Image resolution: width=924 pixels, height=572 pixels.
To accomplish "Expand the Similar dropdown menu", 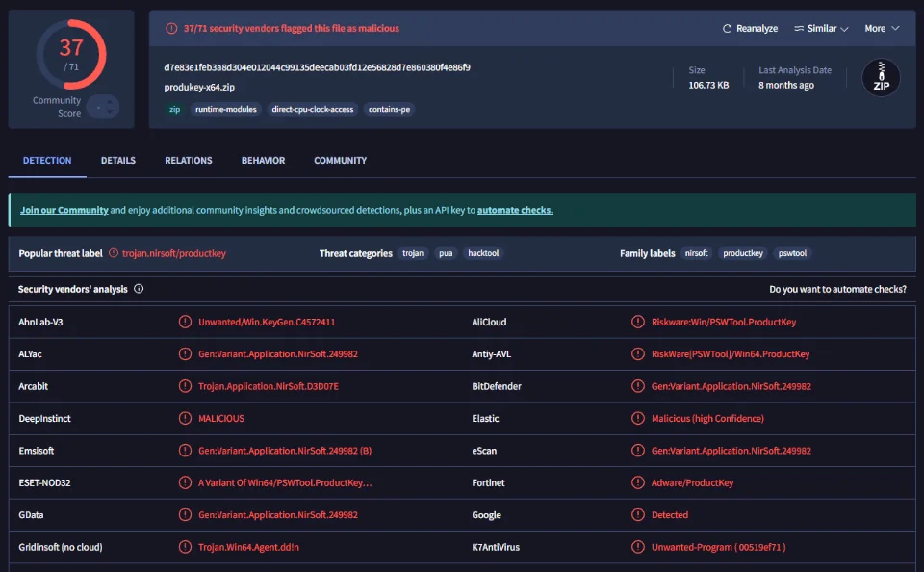I will pyautogui.click(x=821, y=28).
